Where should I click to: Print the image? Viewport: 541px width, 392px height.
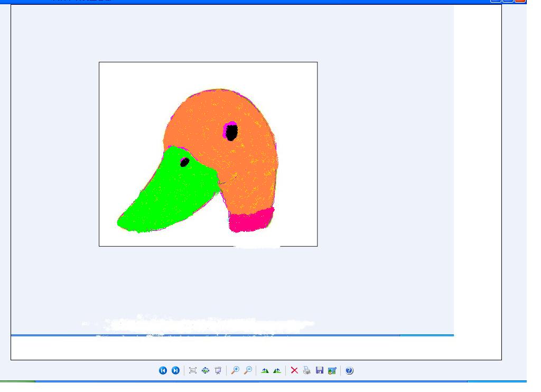click(307, 370)
